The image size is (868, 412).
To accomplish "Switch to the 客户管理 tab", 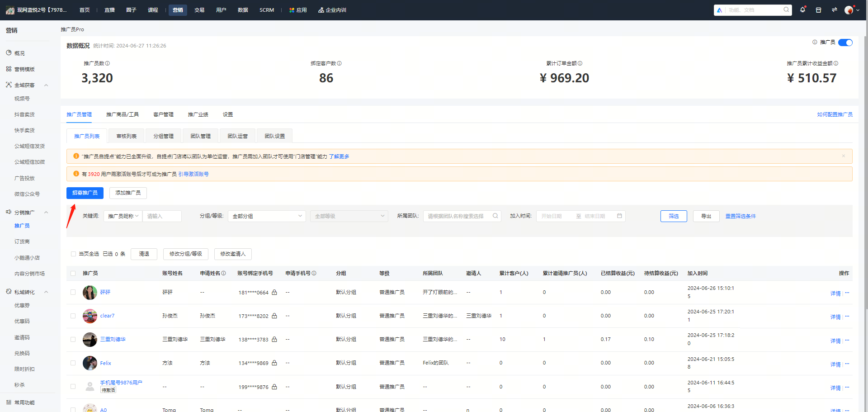I will [x=163, y=114].
